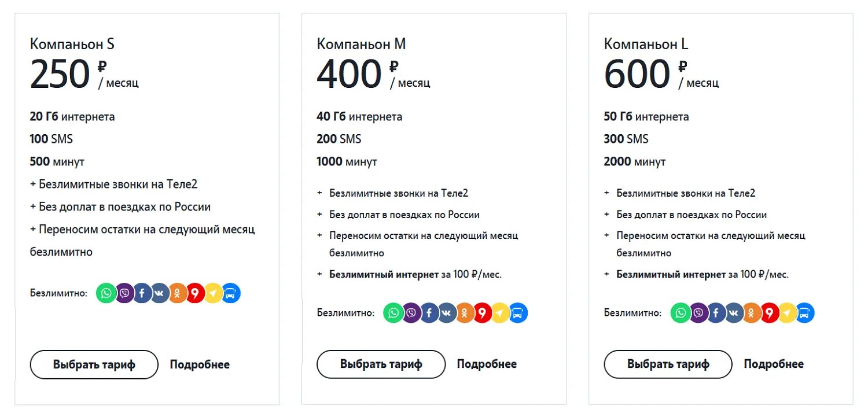
Task: Choose the Компаньон L tariff button
Action: (668, 364)
